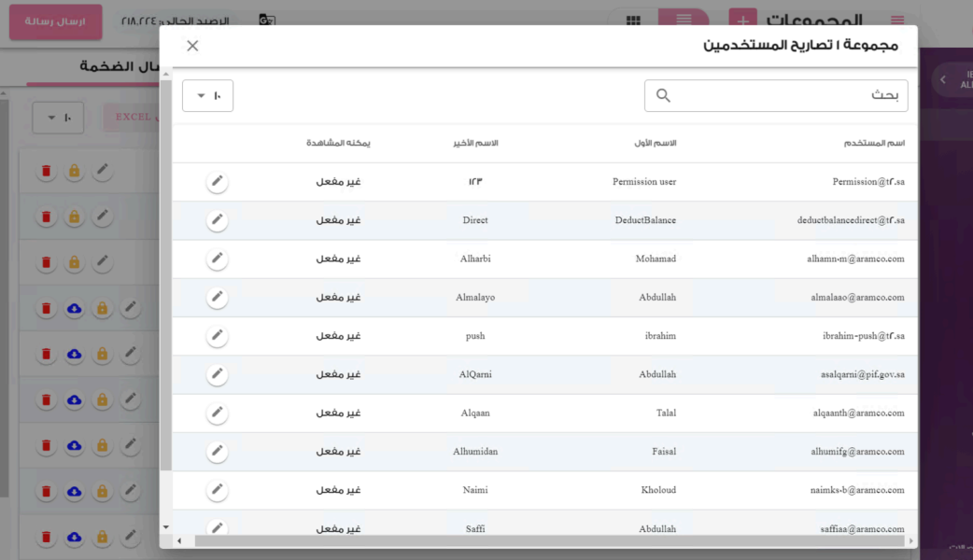Click last name "Alharbi"
Image resolution: width=973 pixels, height=560 pixels.
[475, 259]
